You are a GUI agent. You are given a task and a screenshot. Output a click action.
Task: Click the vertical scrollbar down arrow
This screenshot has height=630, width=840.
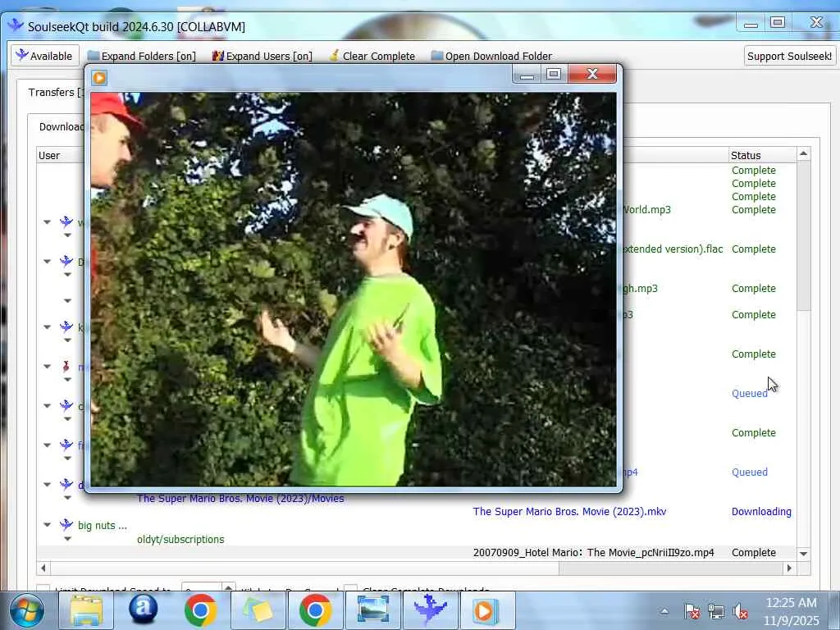(804, 554)
